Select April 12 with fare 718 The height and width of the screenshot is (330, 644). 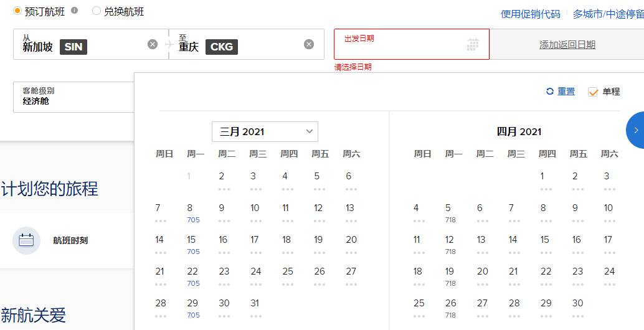450,245
